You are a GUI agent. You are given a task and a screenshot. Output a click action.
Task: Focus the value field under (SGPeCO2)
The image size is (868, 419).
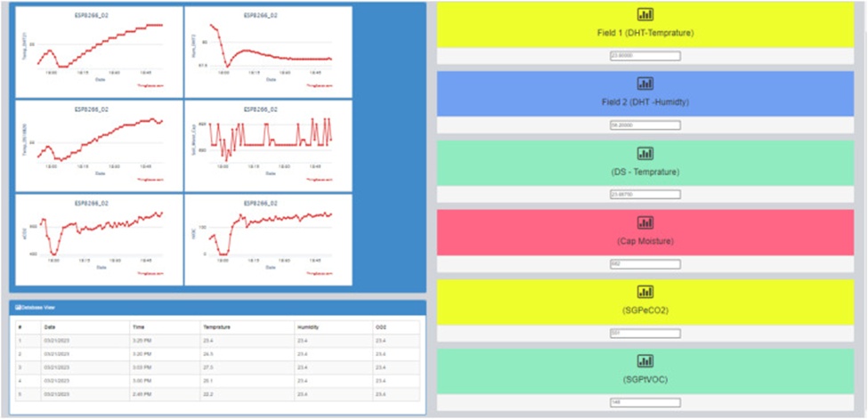[645, 334]
